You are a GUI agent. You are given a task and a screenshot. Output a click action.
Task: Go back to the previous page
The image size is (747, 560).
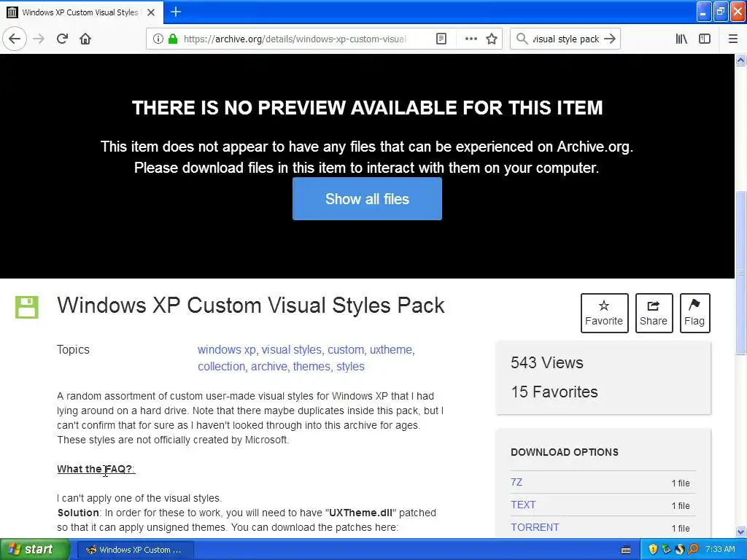pyautogui.click(x=15, y=39)
